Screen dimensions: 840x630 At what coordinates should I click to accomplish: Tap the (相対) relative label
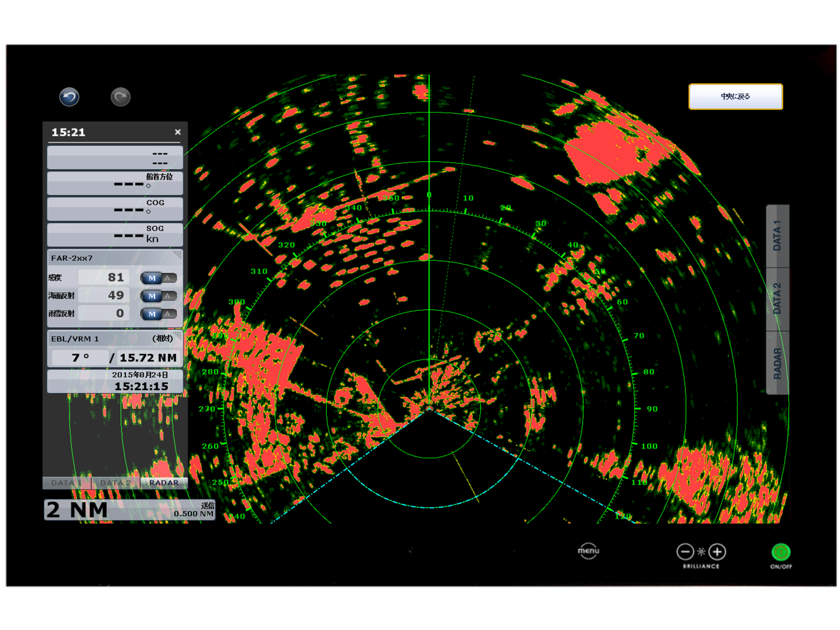(162, 338)
